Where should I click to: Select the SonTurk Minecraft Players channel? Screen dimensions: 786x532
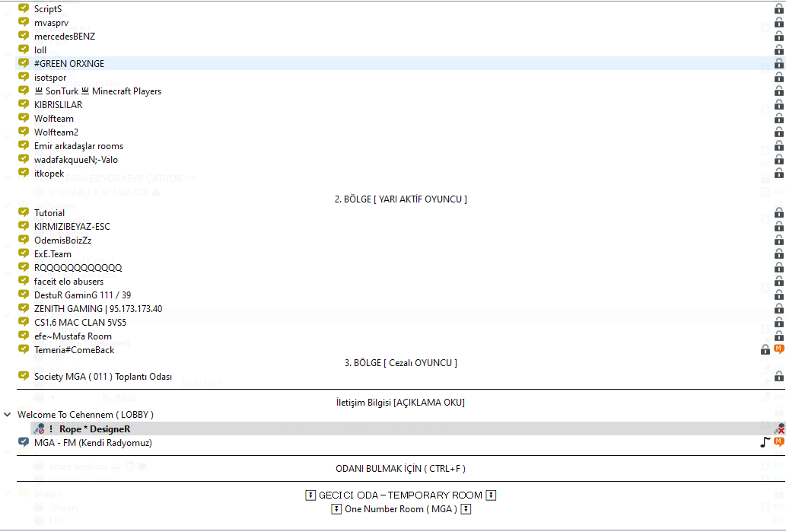point(97,91)
